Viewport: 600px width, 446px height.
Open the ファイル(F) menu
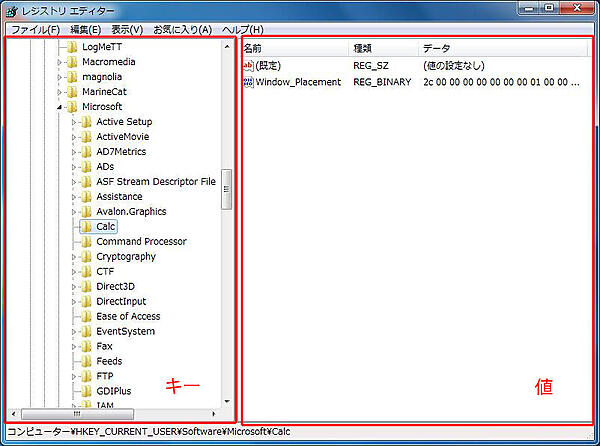tap(35, 30)
